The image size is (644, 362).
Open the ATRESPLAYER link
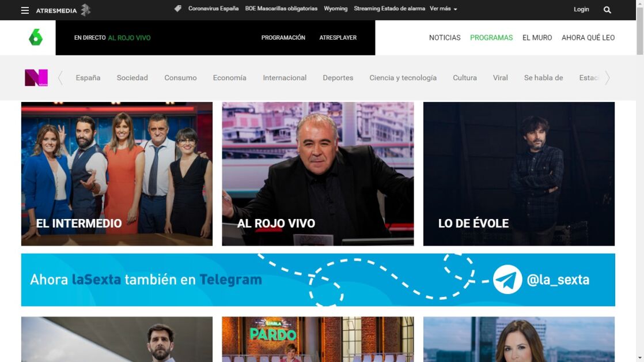(338, 37)
